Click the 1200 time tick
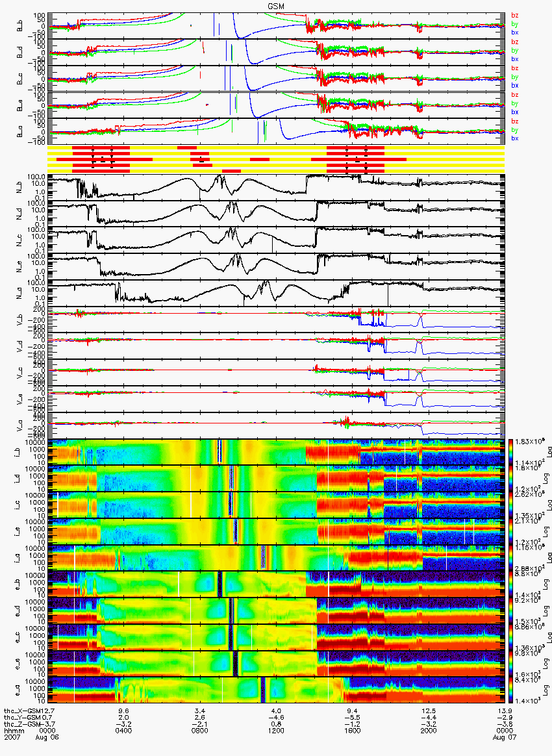Viewport: 552px width, 756px height. point(276,731)
